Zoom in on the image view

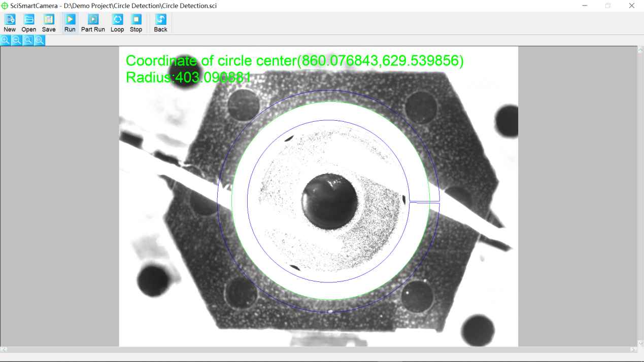(6, 41)
